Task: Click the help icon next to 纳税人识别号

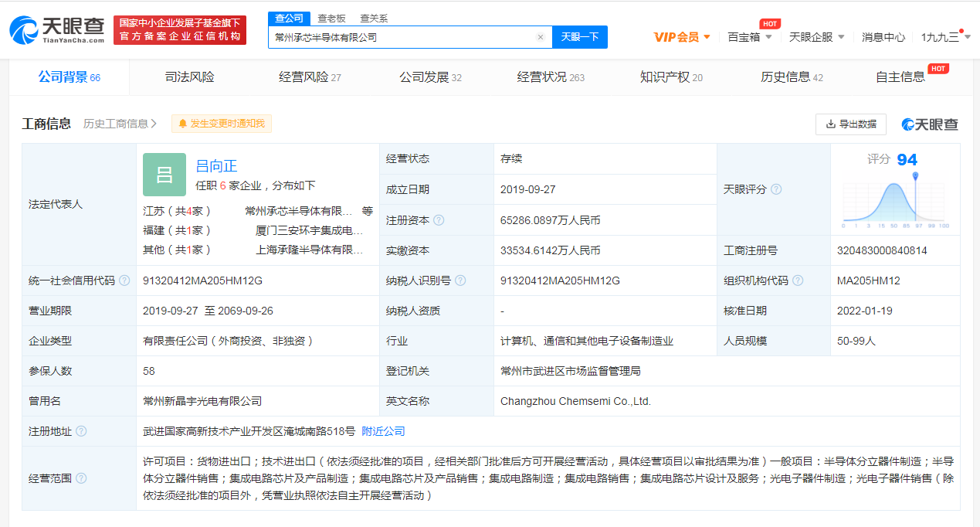Action: (461, 280)
